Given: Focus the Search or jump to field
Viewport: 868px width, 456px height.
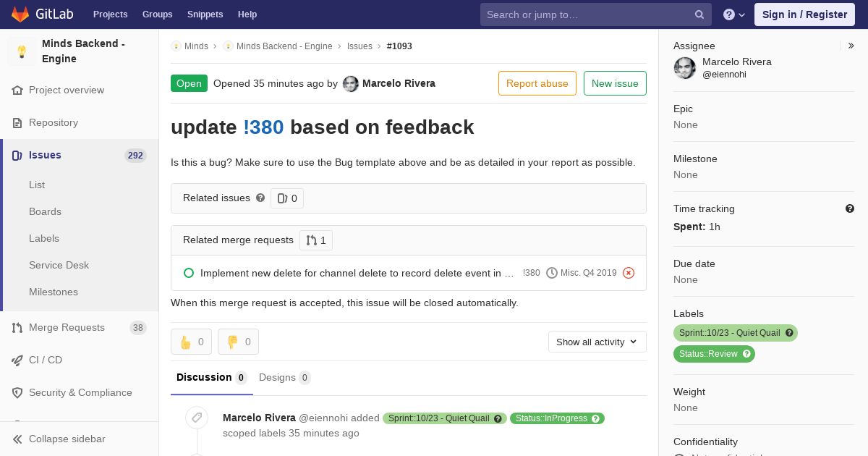Looking at the screenshot, I should (x=586, y=14).
